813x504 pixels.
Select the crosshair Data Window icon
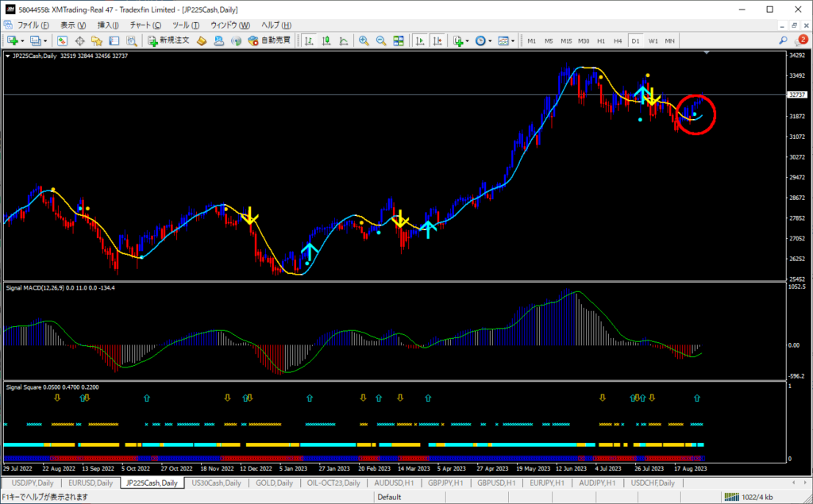tap(79, 40)
